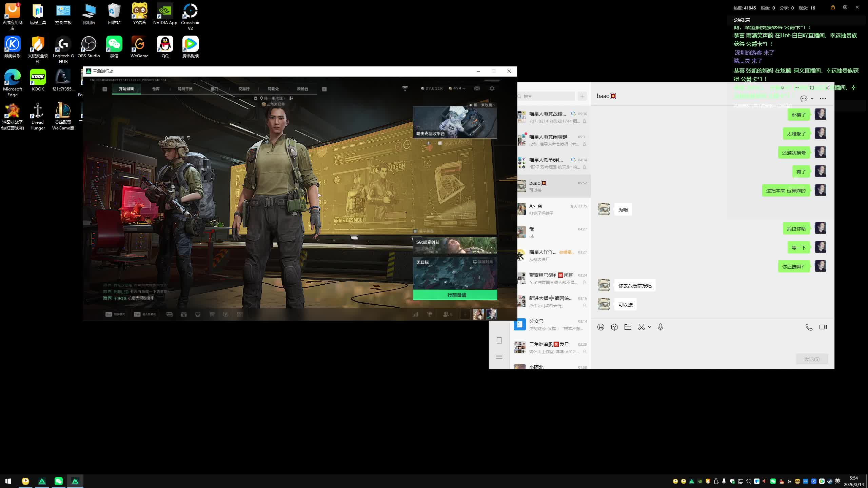This screenshot has height=488, width=868.
Task: Click the WeChat voice input microphone
Action: (660, 327)
